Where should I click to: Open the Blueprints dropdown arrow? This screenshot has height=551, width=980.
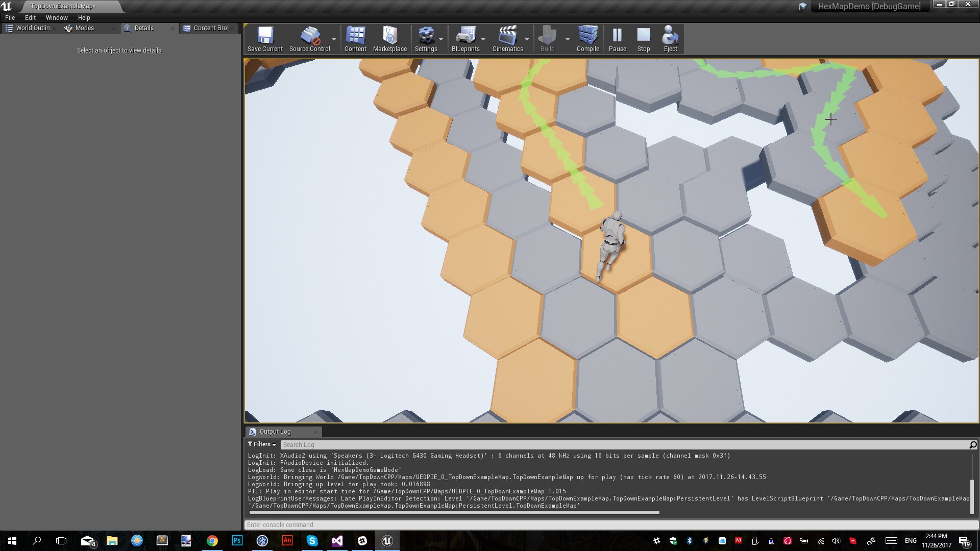[484, 38]
